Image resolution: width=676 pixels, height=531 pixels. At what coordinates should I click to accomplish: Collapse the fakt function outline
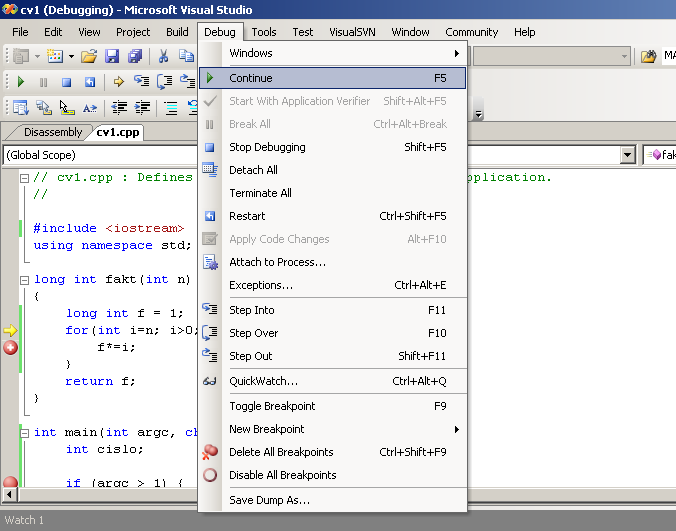tap(25, 280)
